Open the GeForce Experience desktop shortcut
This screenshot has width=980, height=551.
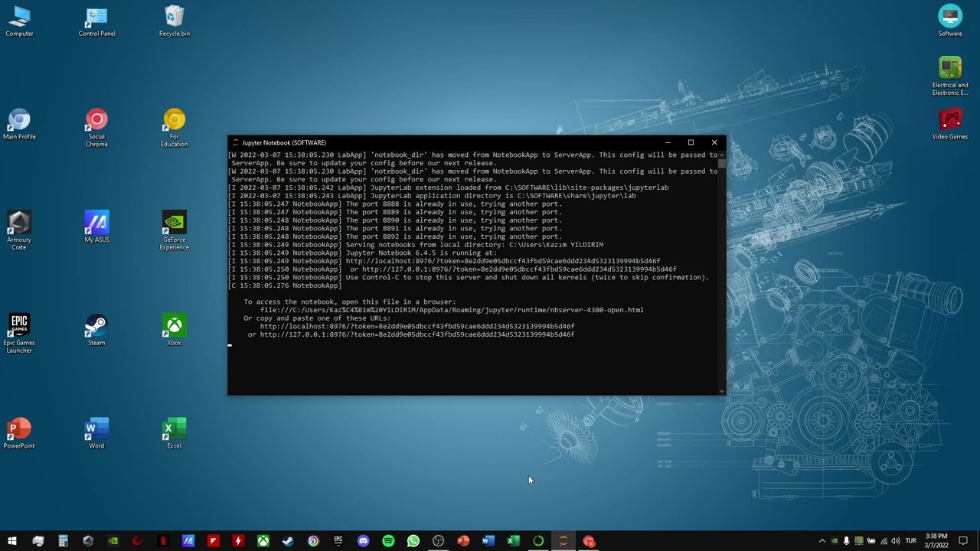pos(174,230)
